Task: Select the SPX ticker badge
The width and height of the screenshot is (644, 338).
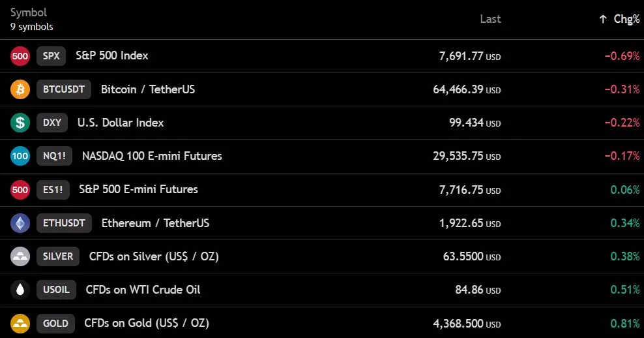Action: coord(51,56)
